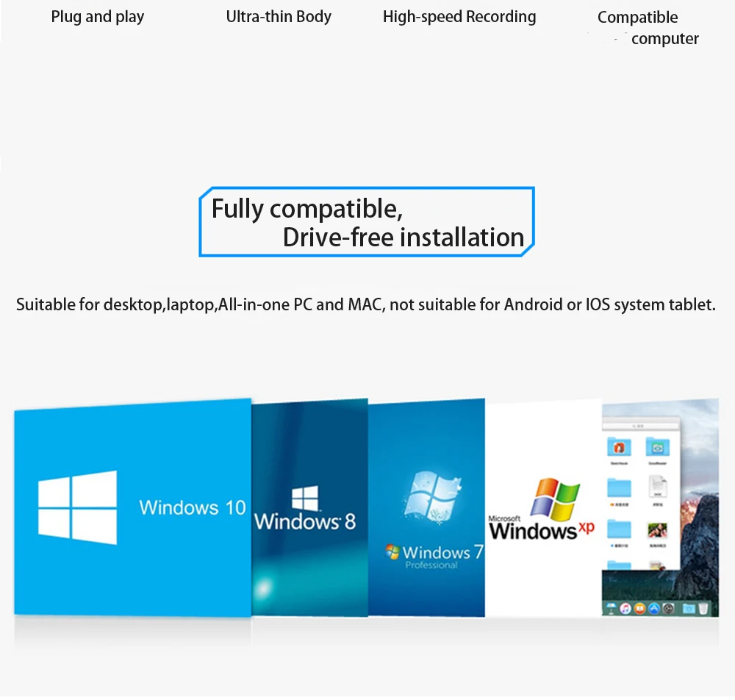This screenshot has height=700, width=735.
Task: Click the small 'Microsoft' text above Windows XP
Action: coord(504,518)
